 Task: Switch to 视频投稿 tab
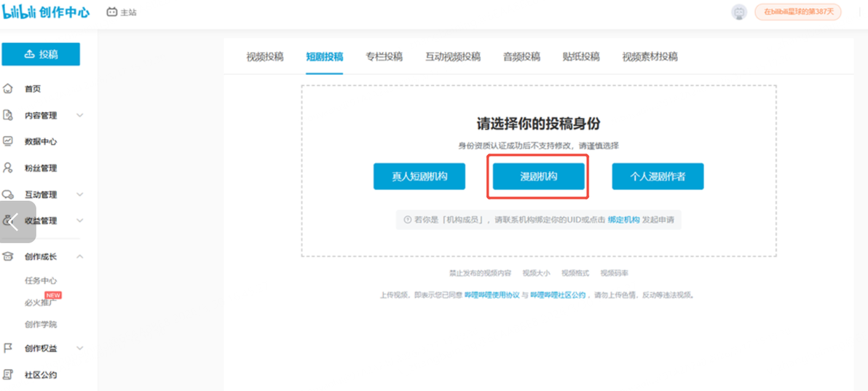click(x=264, y=57)
